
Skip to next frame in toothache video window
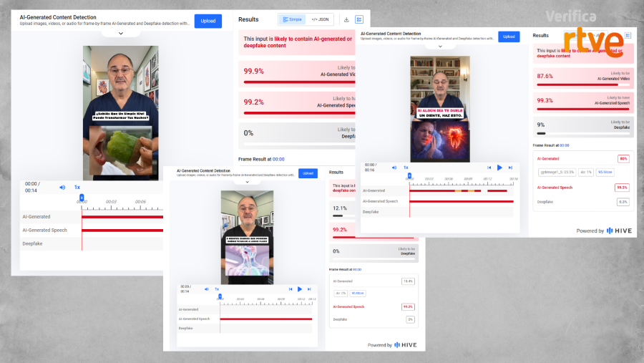click(x=510, y=168)
